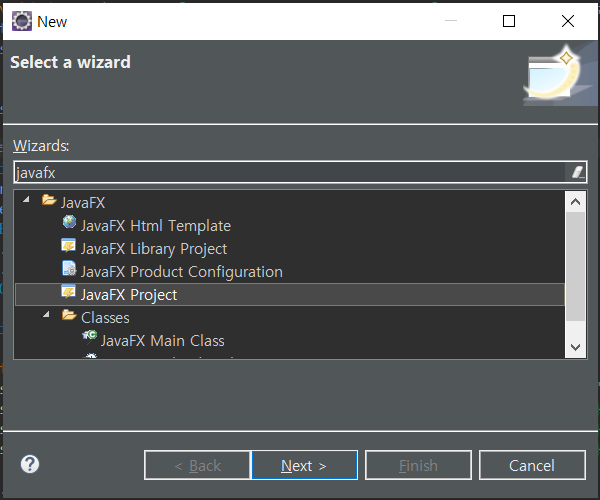Open help via question mark icon
Image resolution: width=600 pixels, height=500 pixels.
coord(30,464)
